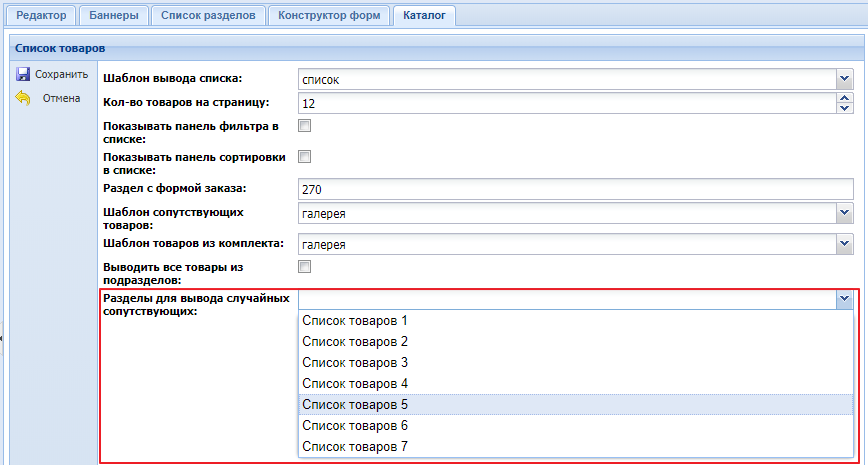This screenshot has height=465, width=868.
Task: Click the Сохранить button label
Action: tap(62, 75)
